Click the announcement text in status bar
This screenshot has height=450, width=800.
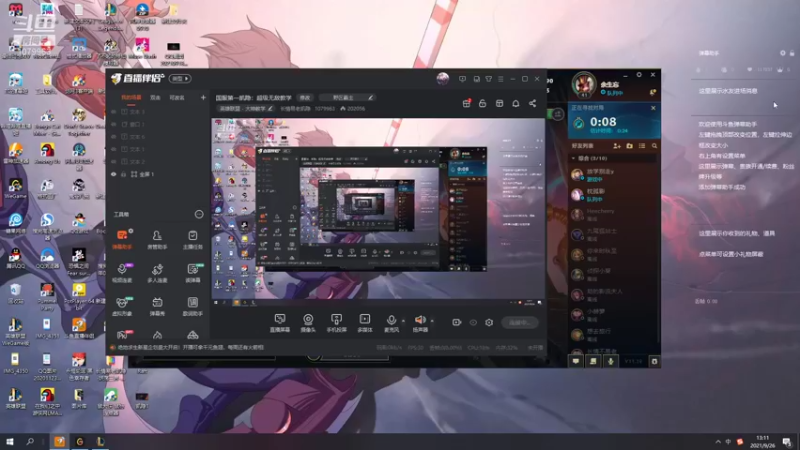point(190,347)
